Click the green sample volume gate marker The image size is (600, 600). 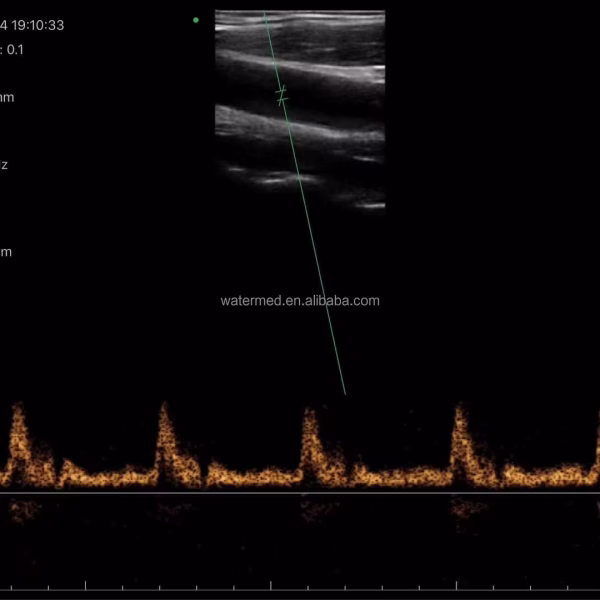pos(282,96)
